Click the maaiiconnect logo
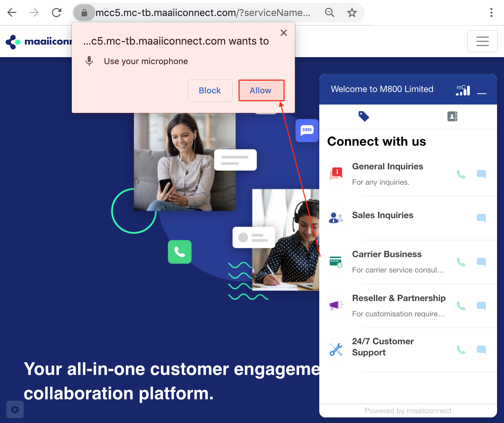 (38, 42)
